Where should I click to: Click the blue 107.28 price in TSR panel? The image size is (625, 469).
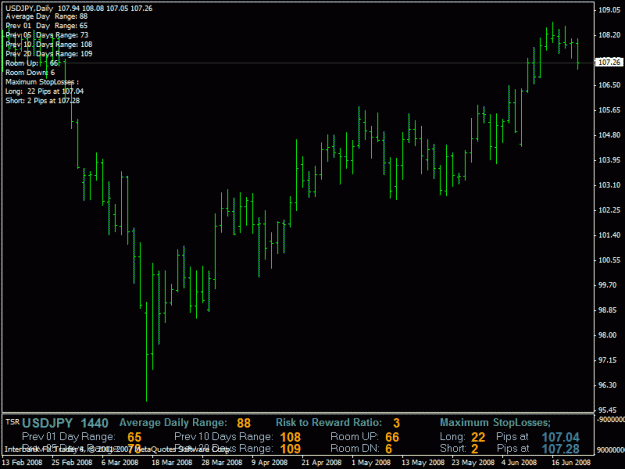pos(560,449)
